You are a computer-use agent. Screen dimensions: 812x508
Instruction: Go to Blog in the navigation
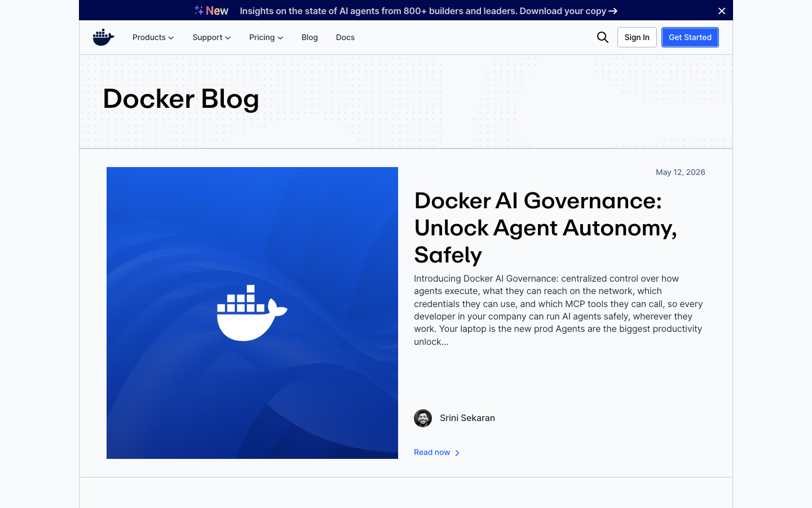tap(310, 37)
